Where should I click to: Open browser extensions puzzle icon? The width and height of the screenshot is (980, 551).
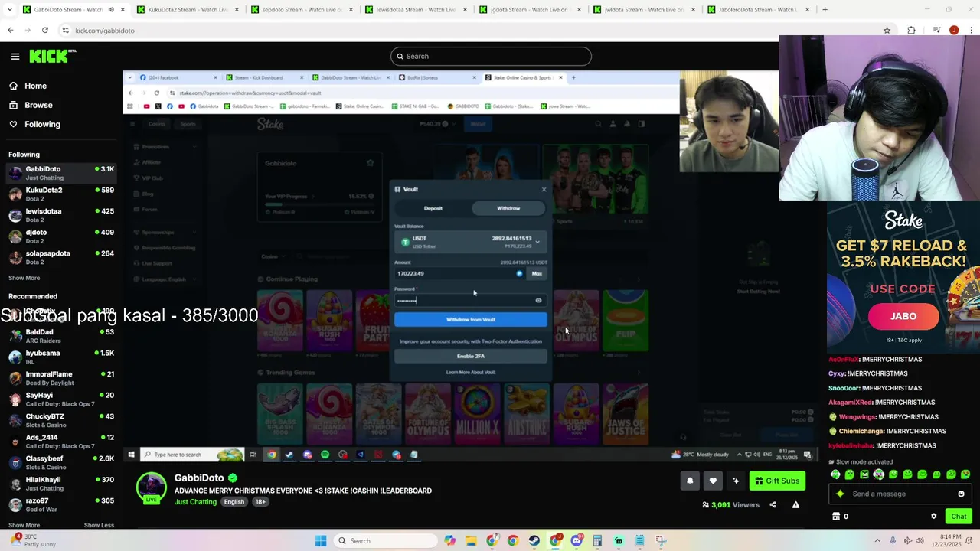pyautogui.click(x=911, y=31)
